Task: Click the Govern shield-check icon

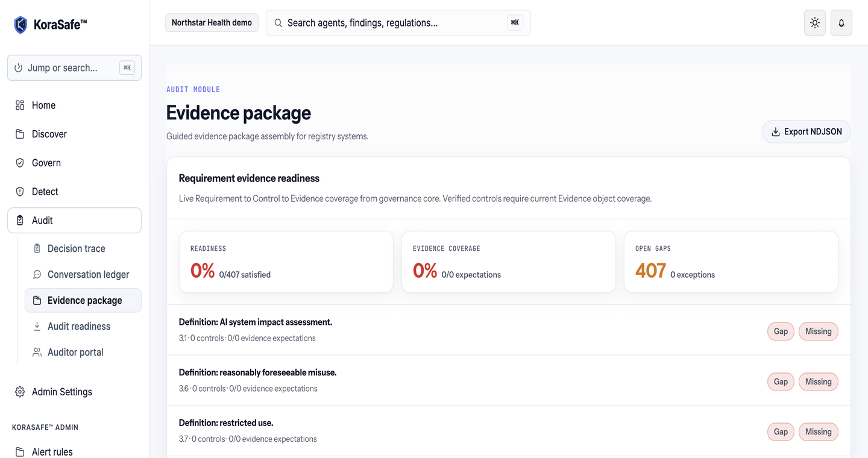Action: pyautogui.click(x=20, y=163)
